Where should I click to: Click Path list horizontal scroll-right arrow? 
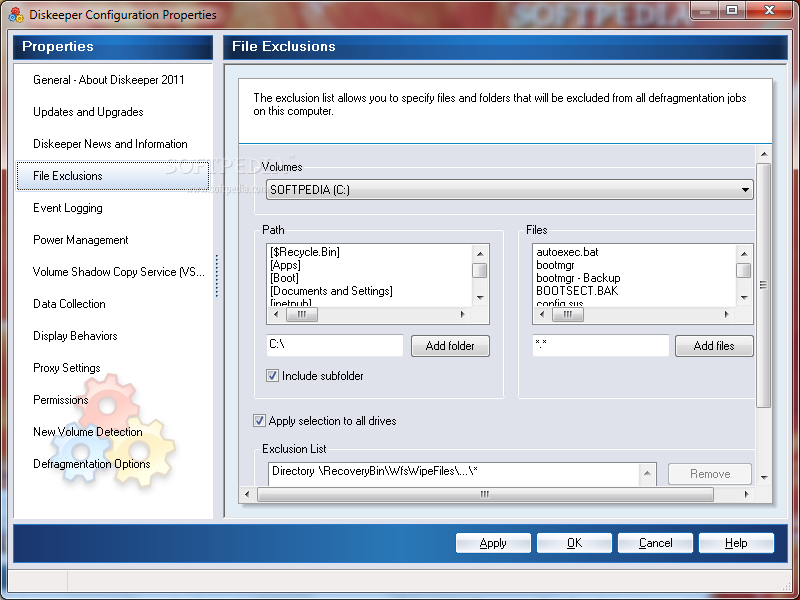coord(462,314)
